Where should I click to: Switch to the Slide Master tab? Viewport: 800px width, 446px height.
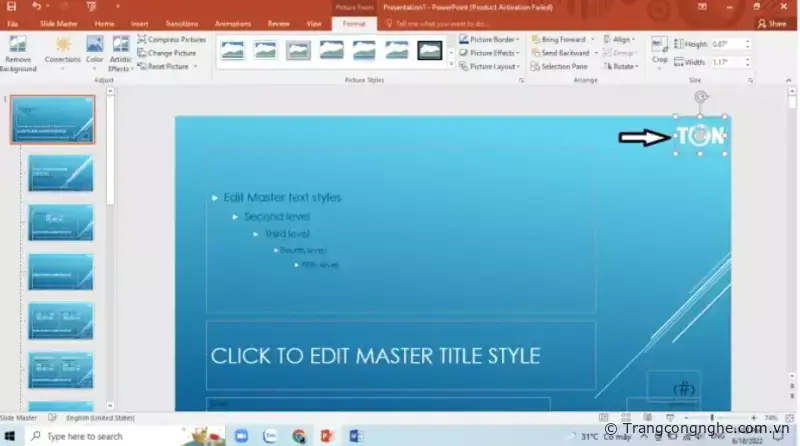coord(62,22)
